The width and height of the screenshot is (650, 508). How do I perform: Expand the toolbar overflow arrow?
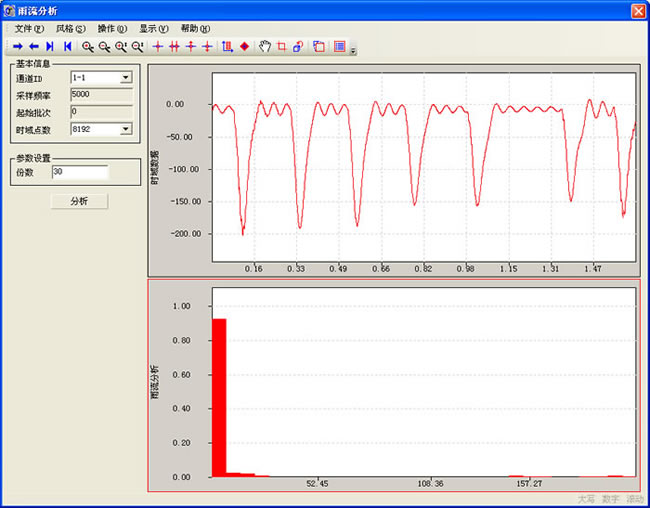pyautogui.click(x=353, y=49)
